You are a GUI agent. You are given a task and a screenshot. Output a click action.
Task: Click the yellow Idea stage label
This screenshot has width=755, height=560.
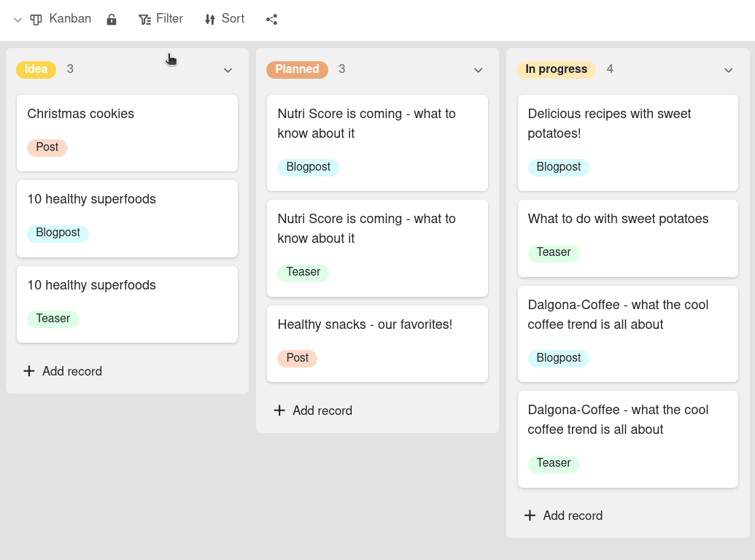(x=36, y=69)
